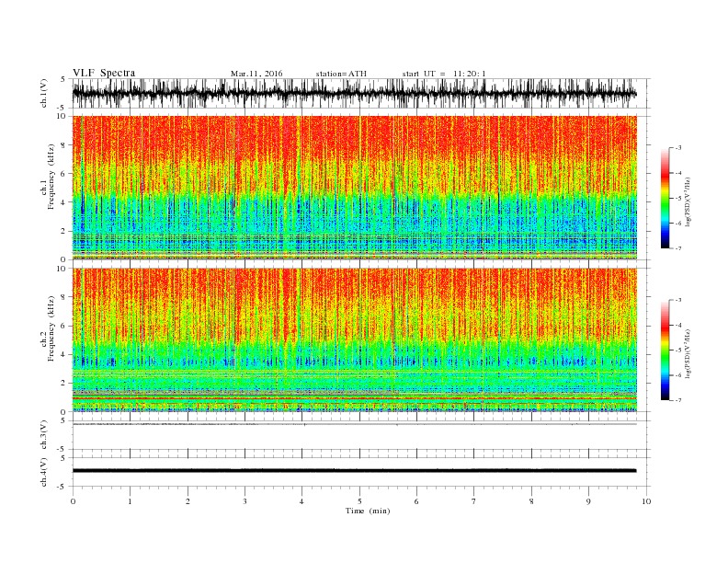This screenshot has width=728, height=563.
Task: Click the "2" kHz tick of ch.2 spectrogram
Action: point(64,384)
